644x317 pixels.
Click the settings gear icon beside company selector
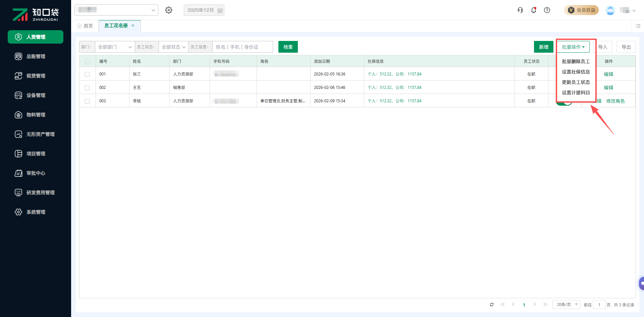(169, 10)
